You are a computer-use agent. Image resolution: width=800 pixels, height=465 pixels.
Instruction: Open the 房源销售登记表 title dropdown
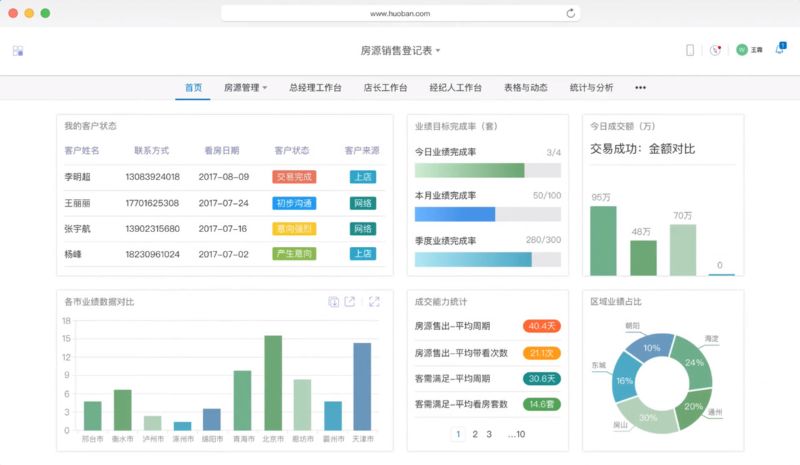coord(400,51)
